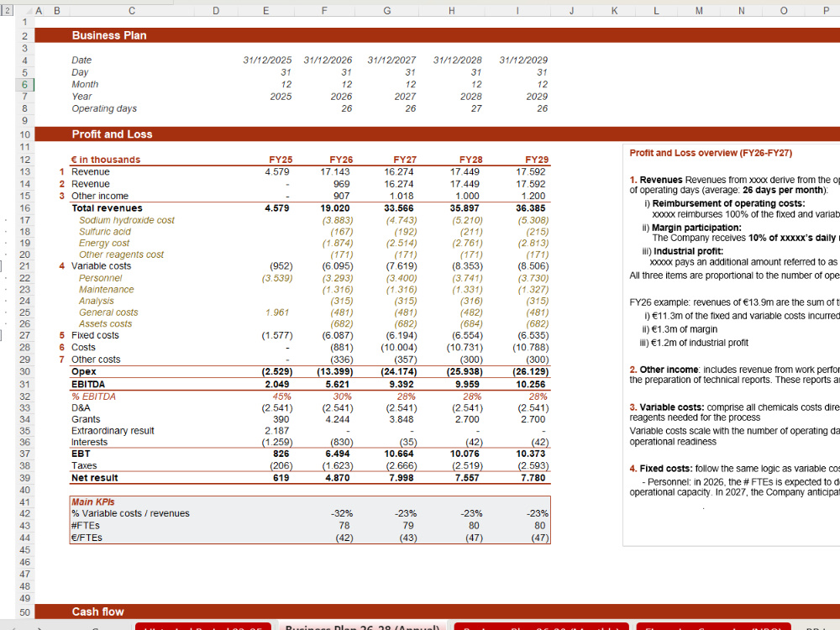Click the Main KPIs heading
This screenshot has height=630, width=840.
click(x=93, y=502)
